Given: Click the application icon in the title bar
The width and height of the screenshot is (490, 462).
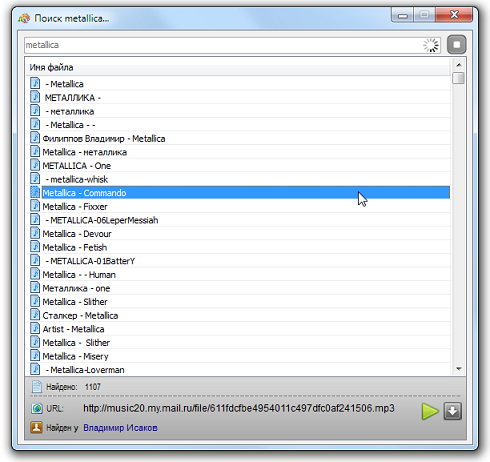Looking at the screenshot, I should point(24,18).
